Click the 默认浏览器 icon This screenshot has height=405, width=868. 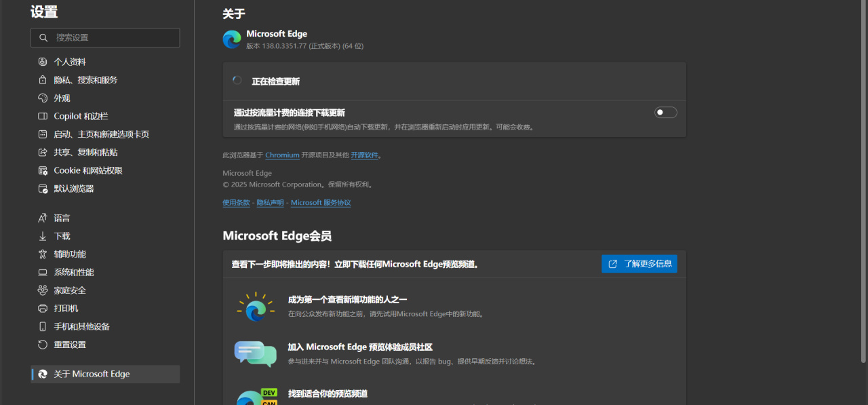(x=43, y=189)
